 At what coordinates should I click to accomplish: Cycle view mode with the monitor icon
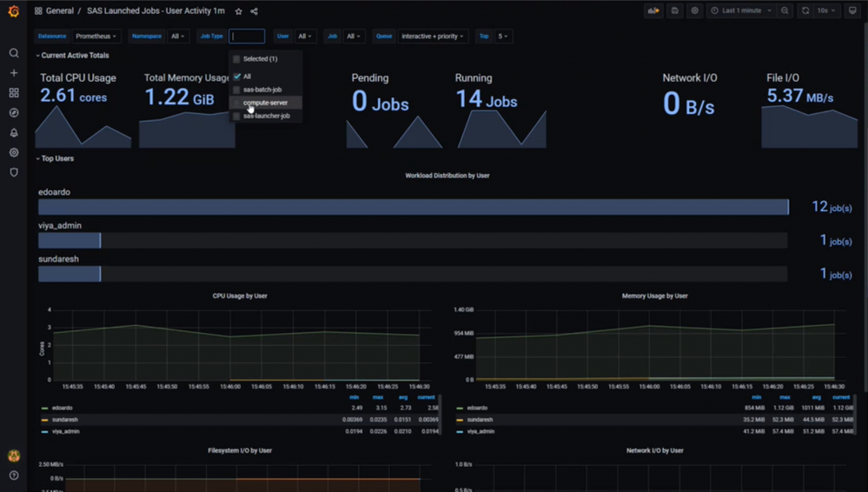click(852, 10)
